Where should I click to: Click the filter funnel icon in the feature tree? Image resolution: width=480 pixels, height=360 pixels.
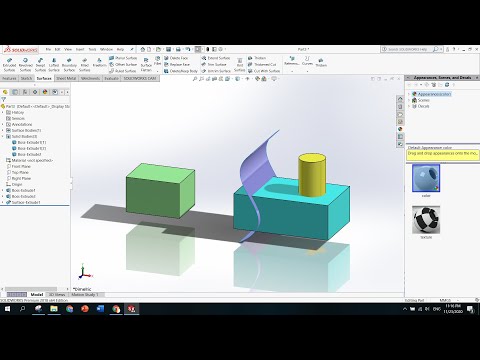point(4,99)
